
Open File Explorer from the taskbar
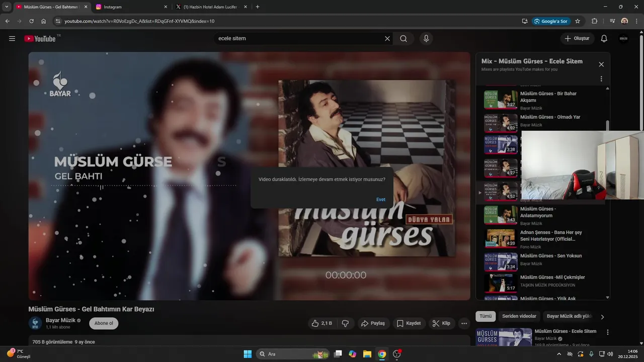[x=367, y=354]
